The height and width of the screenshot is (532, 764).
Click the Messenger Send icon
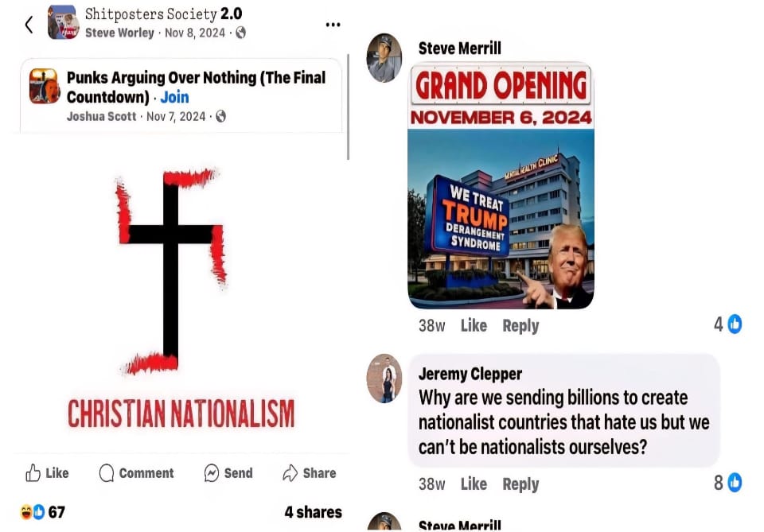tap(212, 472)
